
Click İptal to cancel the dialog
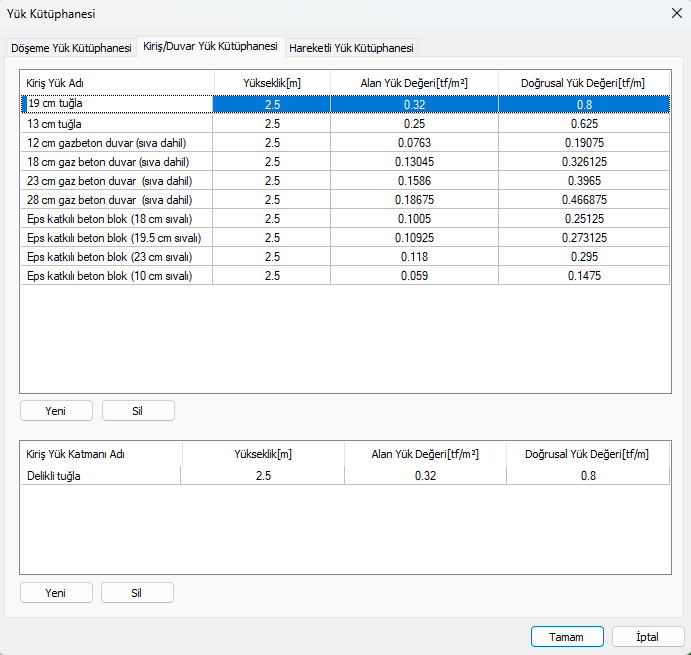pyautogui.click(x=647, y=637)
